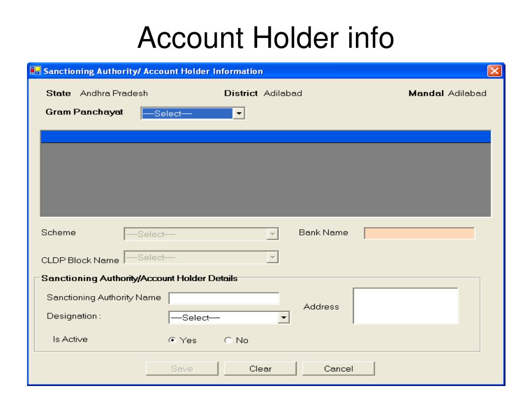Click the Mandal value Adilabad
Viewport: 532px width, 399px height.
click(467, 94)
